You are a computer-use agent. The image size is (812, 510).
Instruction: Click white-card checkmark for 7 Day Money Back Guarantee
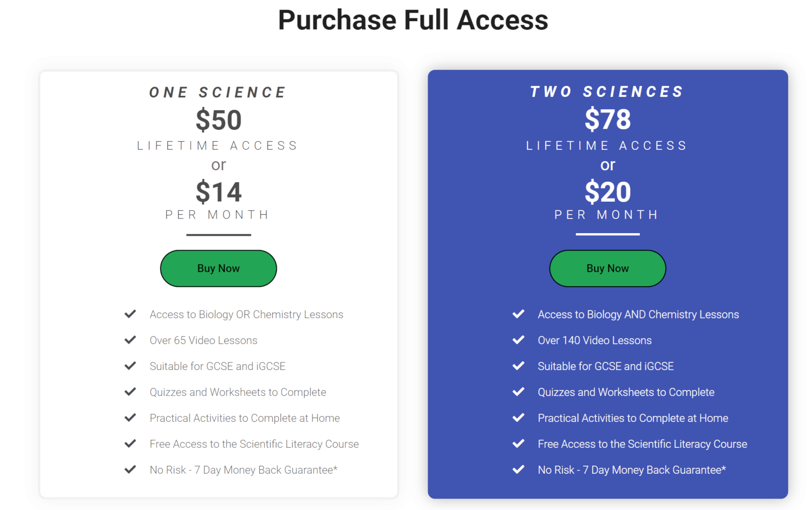click(x=130, y=469)
